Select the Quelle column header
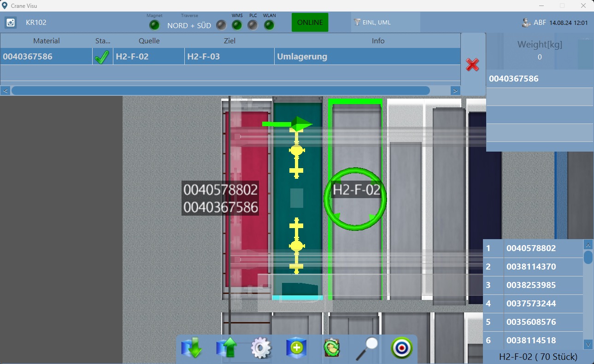The height and width of the screenshot is (364, 594). point(148,41)
